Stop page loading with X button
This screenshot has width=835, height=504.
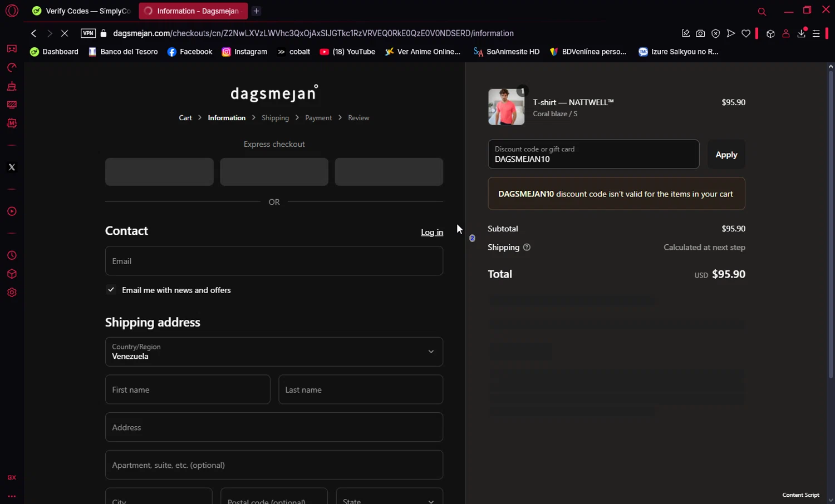point(65,33)
